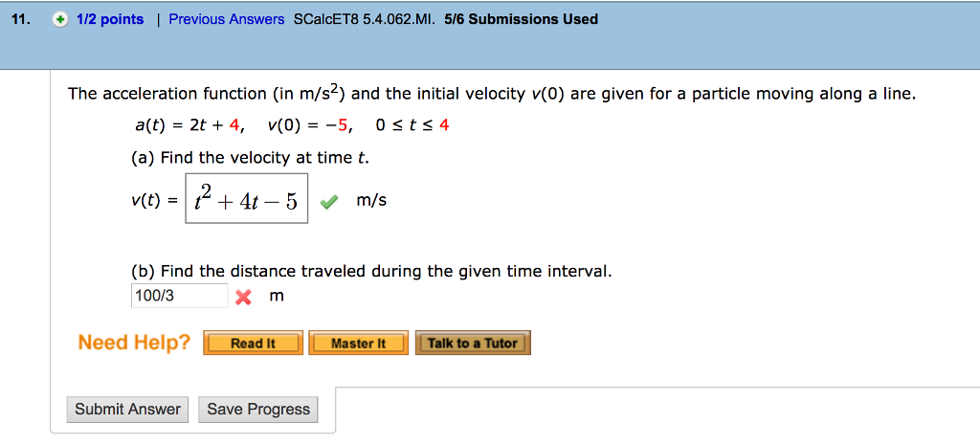Screen dimensions: 980x446
Task: Click the m/s unit label
Action: click(x=371, y=201)
